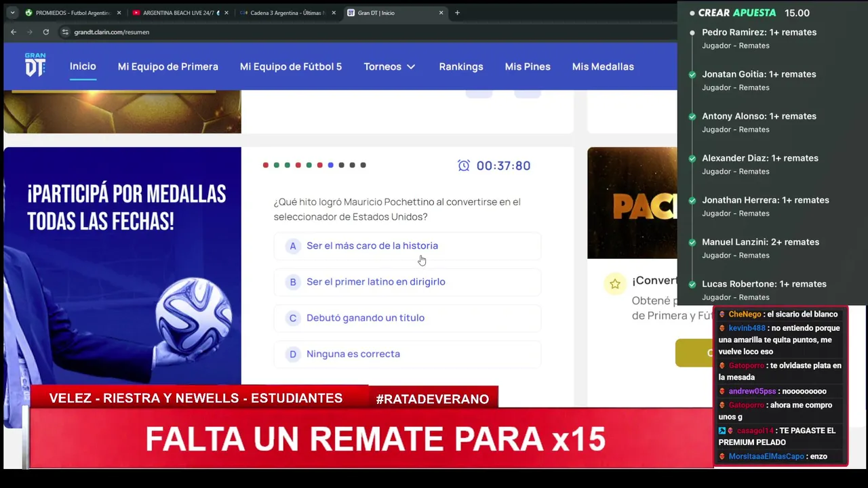868x488 pixels.
Task: Open the browser tab search dropdown
Action: pyautogui.click(x=12, y=13)
